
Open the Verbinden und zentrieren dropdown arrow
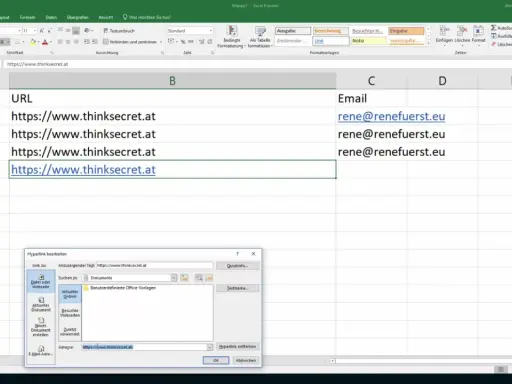[x=161, y=42]
